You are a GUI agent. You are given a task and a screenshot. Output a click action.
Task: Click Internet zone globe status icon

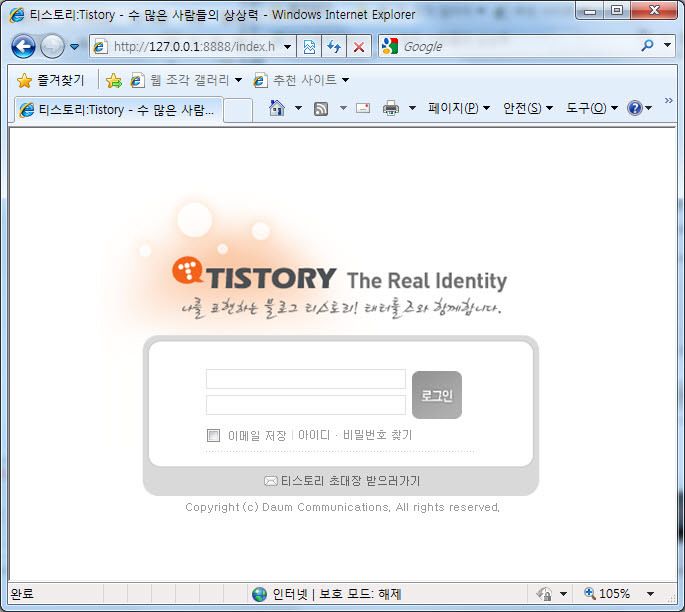tap(259, 594)
